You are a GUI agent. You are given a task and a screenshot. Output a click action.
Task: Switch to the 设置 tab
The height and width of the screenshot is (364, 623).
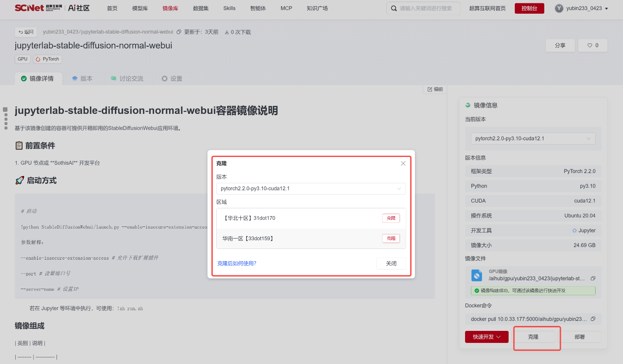click(172, 79)
